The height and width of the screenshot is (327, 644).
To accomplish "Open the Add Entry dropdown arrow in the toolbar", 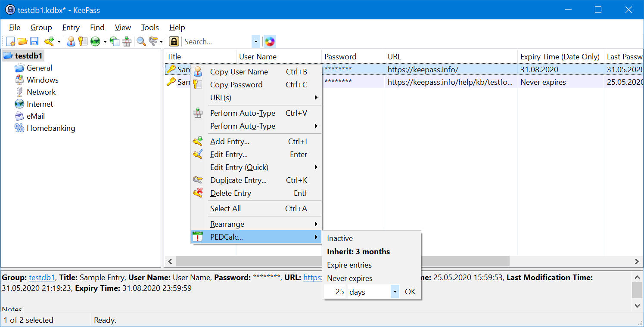I will tap(59, 42).
